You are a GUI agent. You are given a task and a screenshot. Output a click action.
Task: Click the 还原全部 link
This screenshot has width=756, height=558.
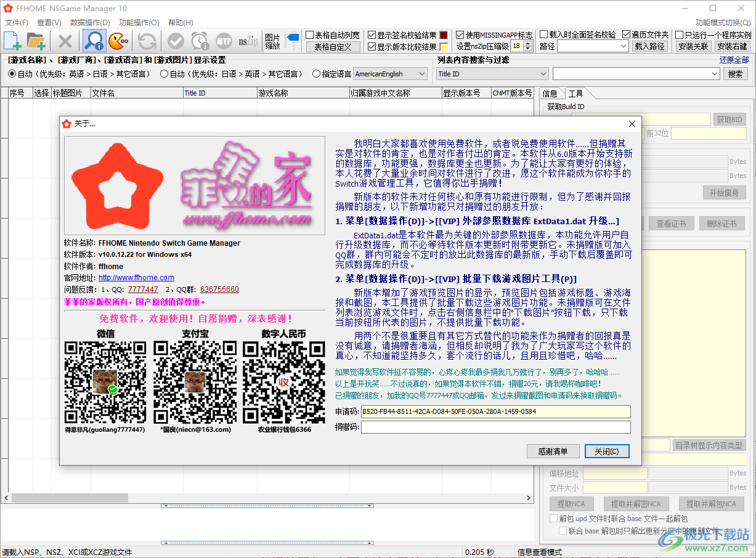(x=734, y=60)
